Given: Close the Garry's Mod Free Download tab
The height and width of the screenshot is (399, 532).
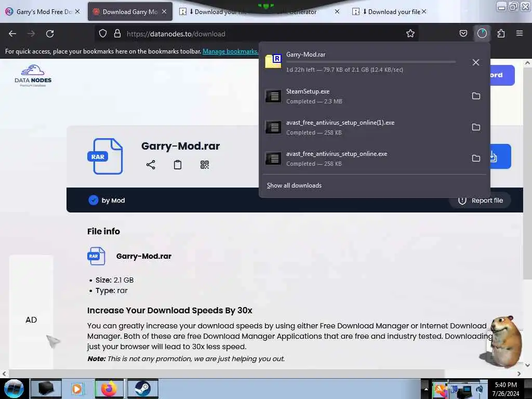Looking at the screenshot, I should (x=77, y=11).
